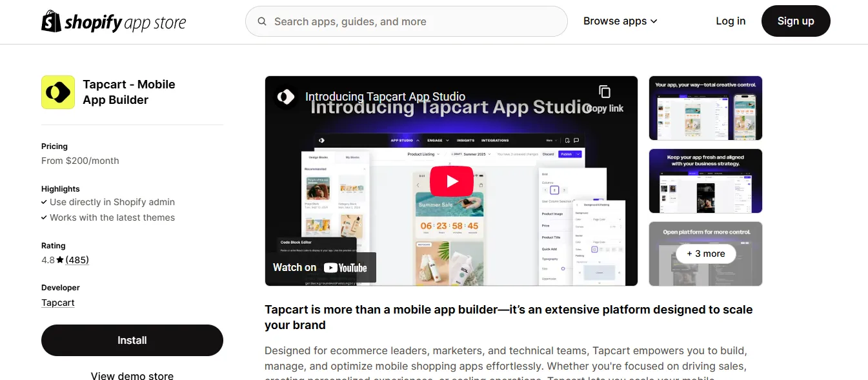
Task: Copy the video link icon
Action: 604,92
